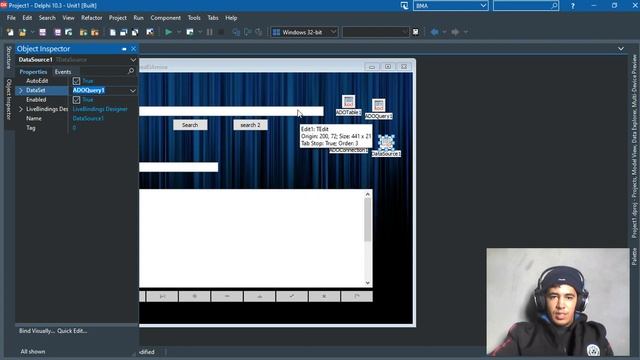Open the BMA desktop layout dropdown
This screenshot has height=360, width=640.
click(x=483, y=6)
